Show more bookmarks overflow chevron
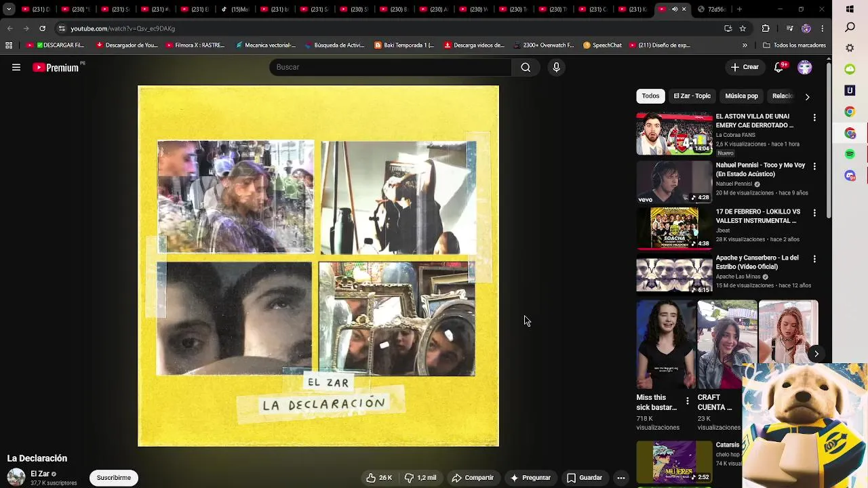The width and height of the screenshot is (868, 488). (745, 45)
